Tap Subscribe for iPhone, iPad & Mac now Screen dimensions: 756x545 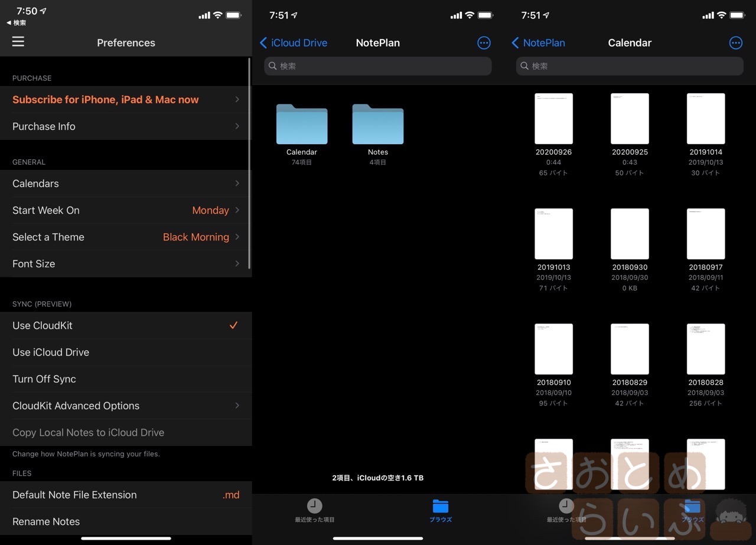point(126,100)
